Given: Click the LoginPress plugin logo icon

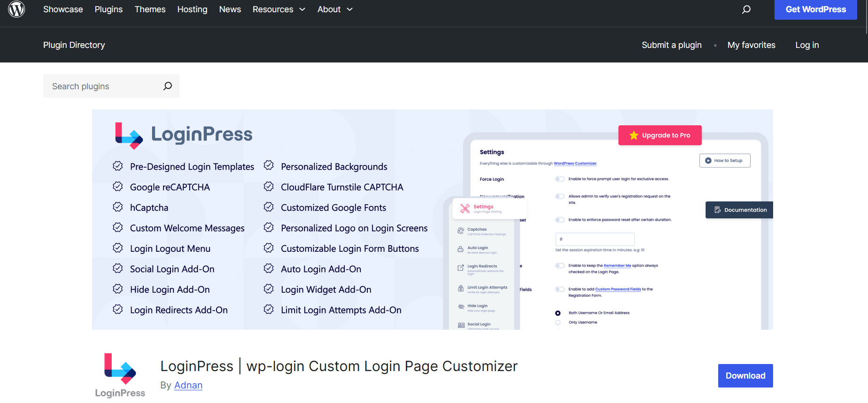Looking at the screenshot, I should point(120,375).
